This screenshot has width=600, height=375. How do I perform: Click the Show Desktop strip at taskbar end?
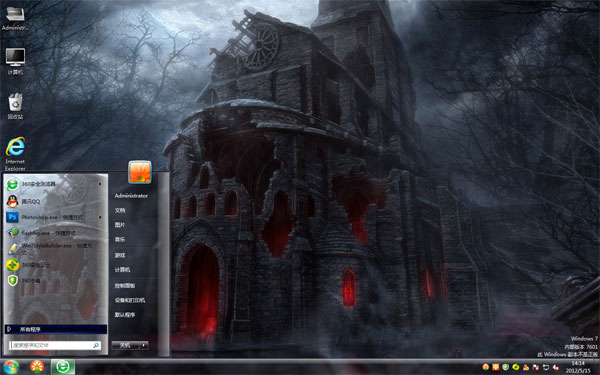coord(597,367)
